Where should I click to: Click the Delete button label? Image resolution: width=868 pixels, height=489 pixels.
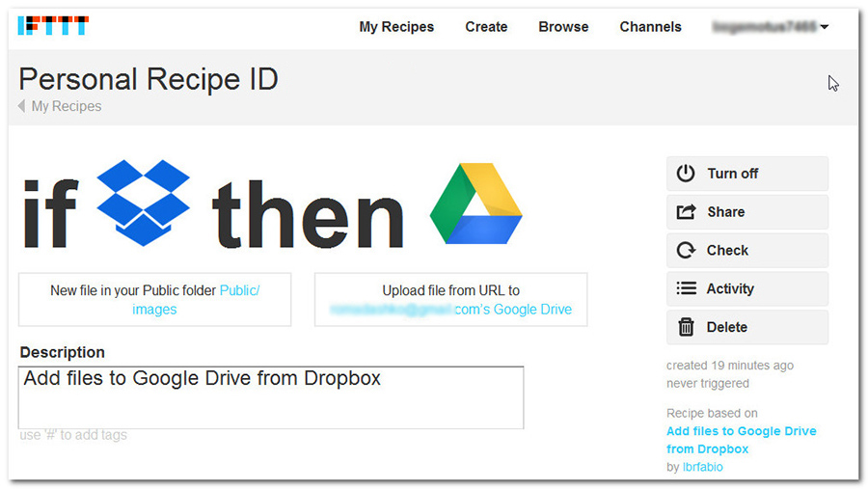(727, 327)
